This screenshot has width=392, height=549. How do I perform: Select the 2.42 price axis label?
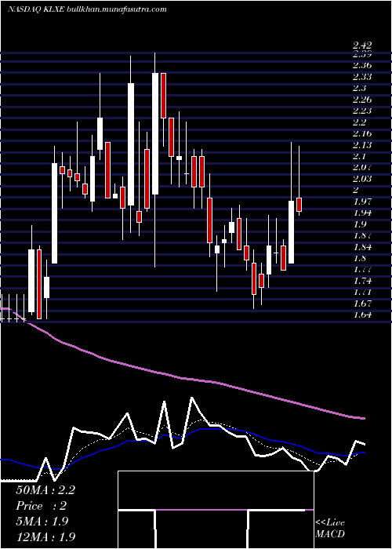[x=362, y=45]
